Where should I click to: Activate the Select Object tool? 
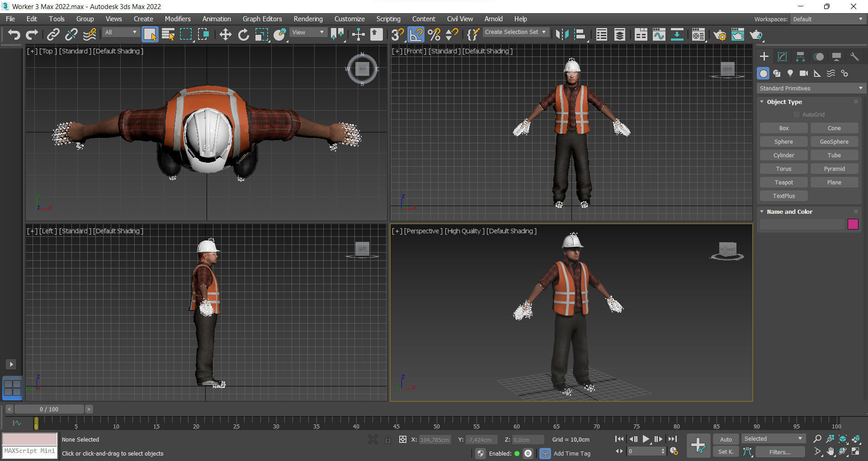point(150,35)
